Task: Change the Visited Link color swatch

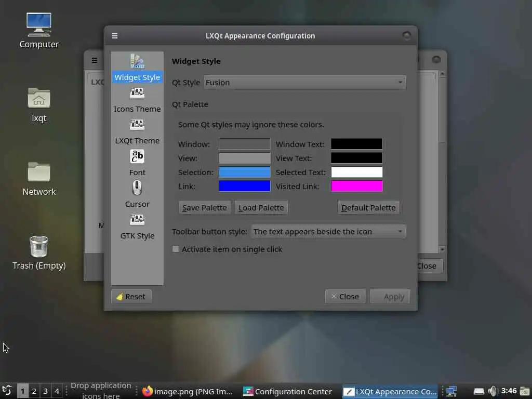Action: [x=356, y=186]
